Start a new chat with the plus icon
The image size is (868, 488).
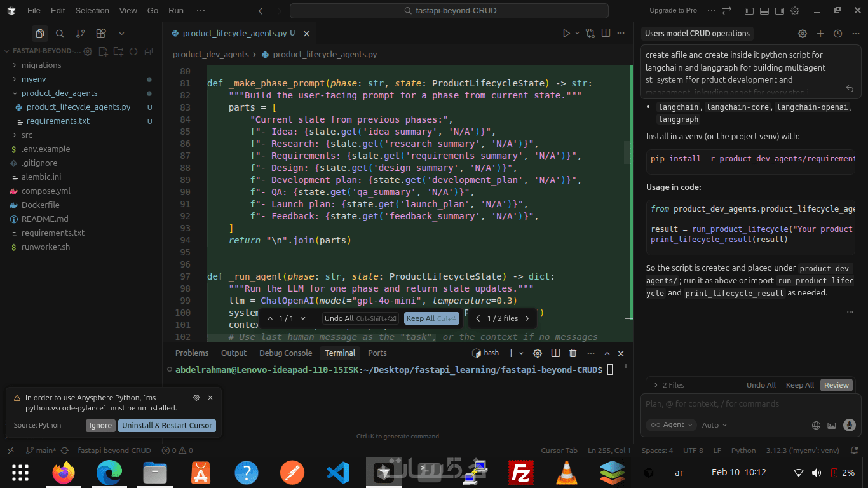pyautogui.click(x=820, y=34)
